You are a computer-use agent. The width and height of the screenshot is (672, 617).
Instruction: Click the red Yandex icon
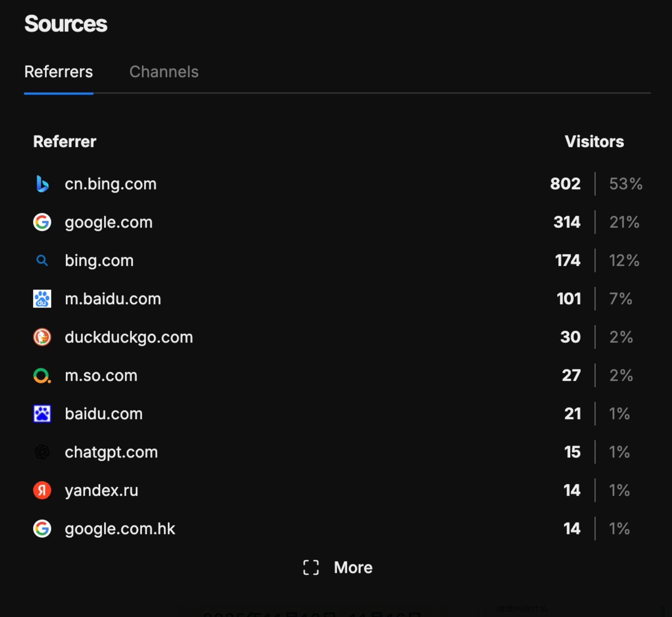[42, 490]
